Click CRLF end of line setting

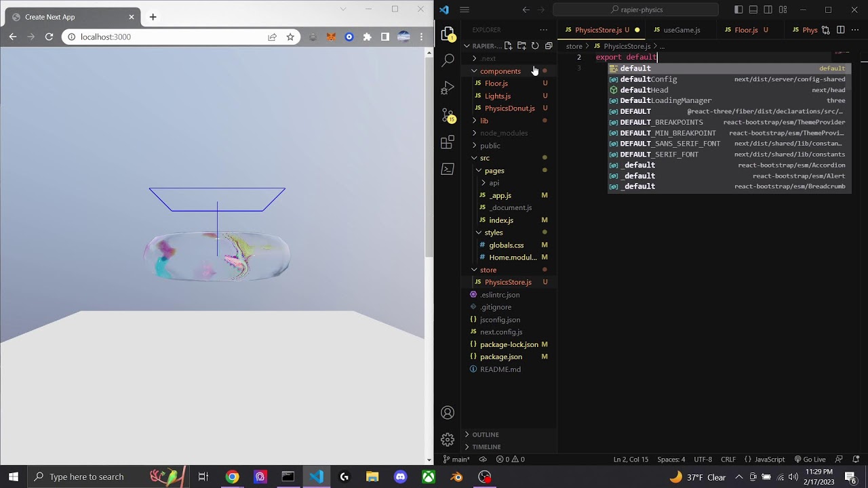pyautogui.click(x=728, y=459)
